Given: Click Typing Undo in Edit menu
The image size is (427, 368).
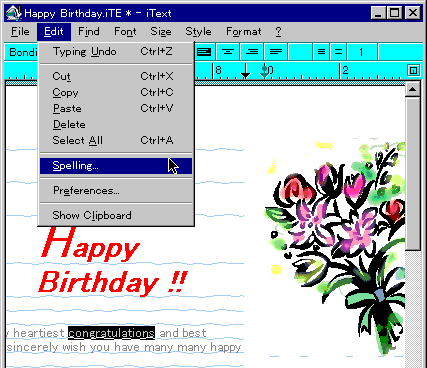Looking at the screenshot, I should point(116,52).
